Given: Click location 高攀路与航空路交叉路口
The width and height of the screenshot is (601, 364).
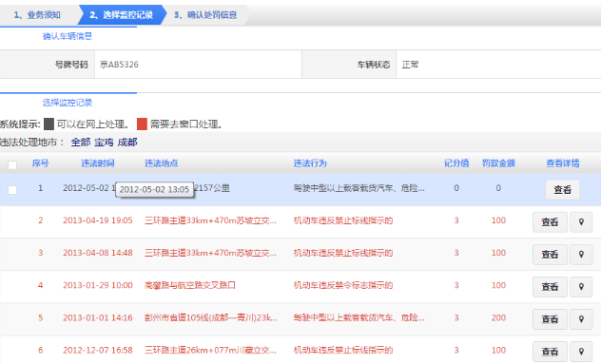Looking at the screenshot, I should [190, 285].
